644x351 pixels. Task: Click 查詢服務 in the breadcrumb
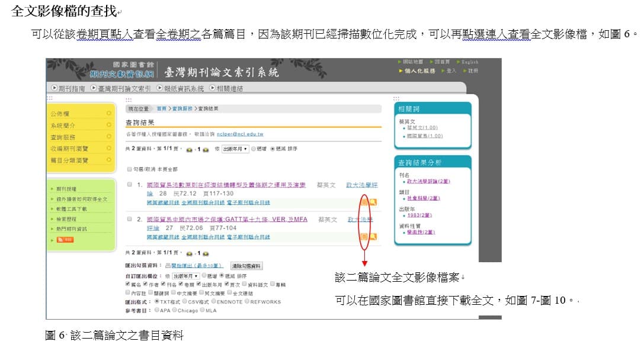(182, 109)
